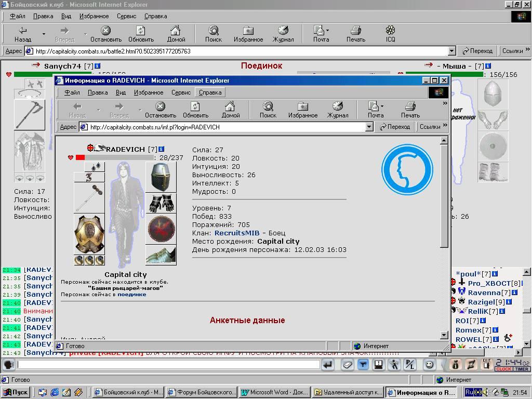Image resolution: width=532 pixels, height=399 pixels.
Task: Click the info icon next to Ravenna[7]
Action: 515,292
